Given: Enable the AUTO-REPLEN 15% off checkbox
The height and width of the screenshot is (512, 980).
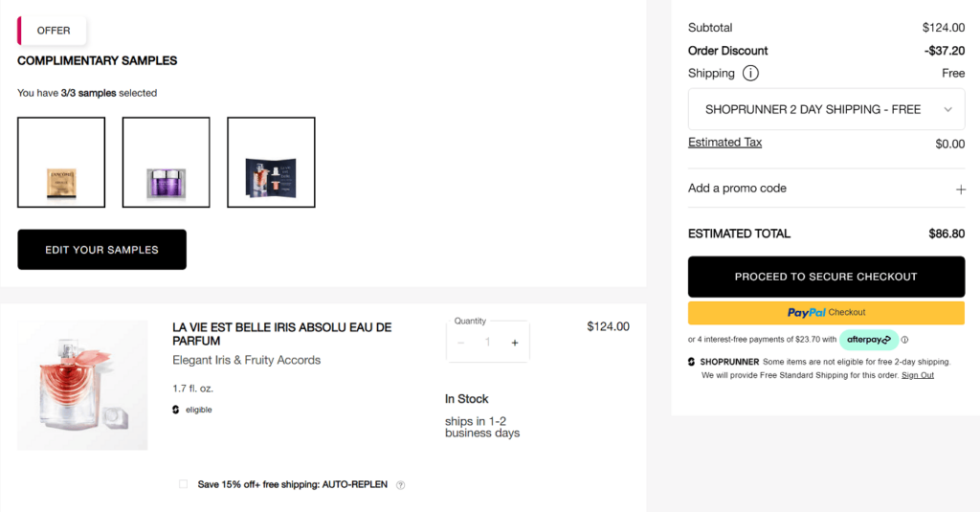Looking at the screenshot, I should coord(184,484).
